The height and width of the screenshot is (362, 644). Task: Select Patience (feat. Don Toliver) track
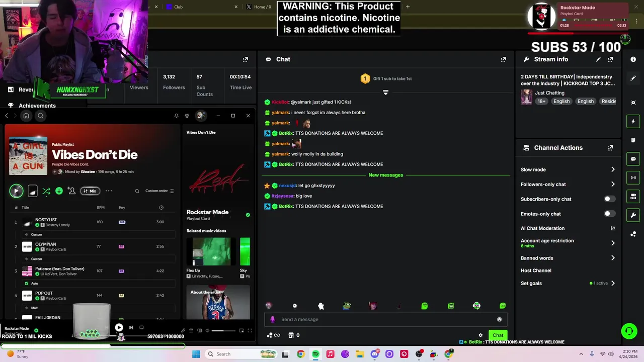[x=60, y=269]
